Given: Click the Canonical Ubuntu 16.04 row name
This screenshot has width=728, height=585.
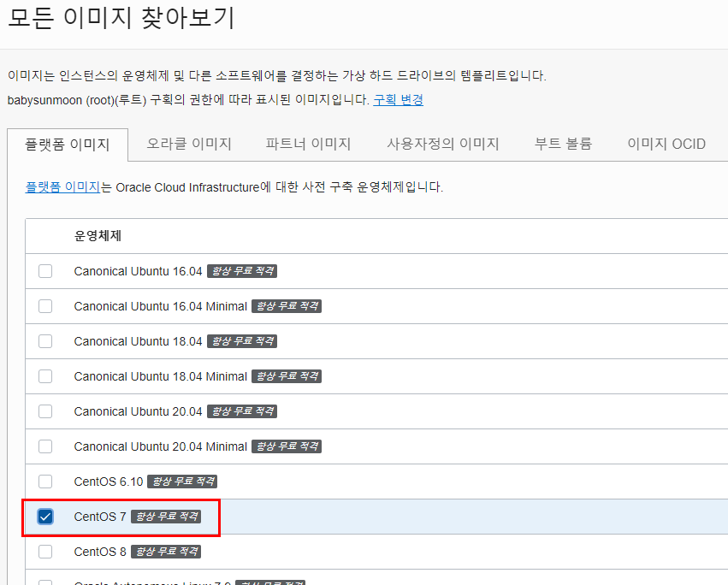Looking at the screenshot, I should (138, 271).
